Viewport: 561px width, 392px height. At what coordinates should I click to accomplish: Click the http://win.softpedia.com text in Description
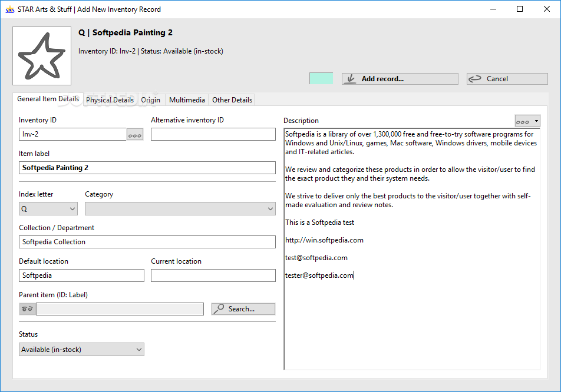click(324, 240)
